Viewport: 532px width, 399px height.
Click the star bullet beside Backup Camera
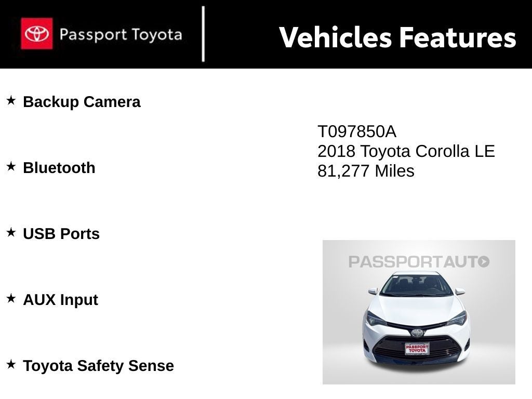11,100
